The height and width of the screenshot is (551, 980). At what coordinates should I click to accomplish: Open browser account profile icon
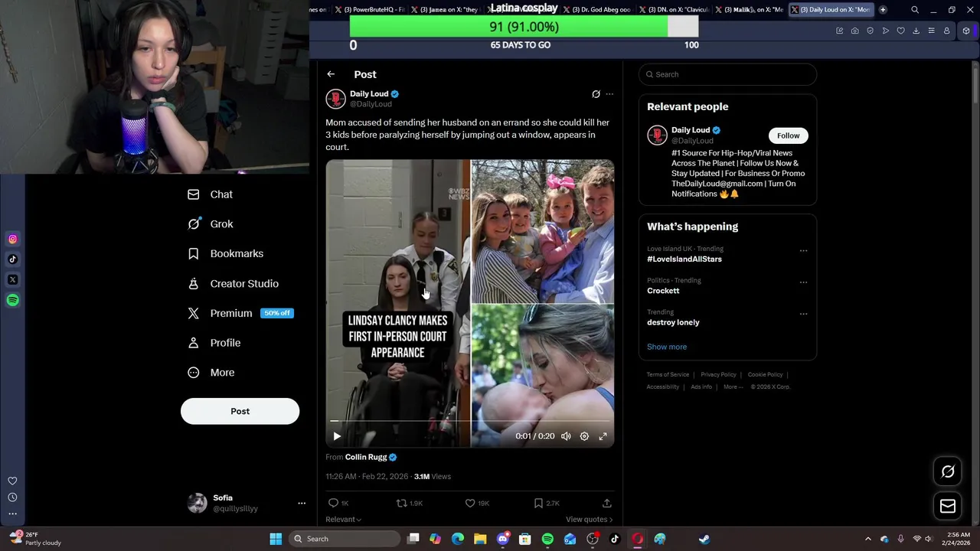(x=946, y=31)
